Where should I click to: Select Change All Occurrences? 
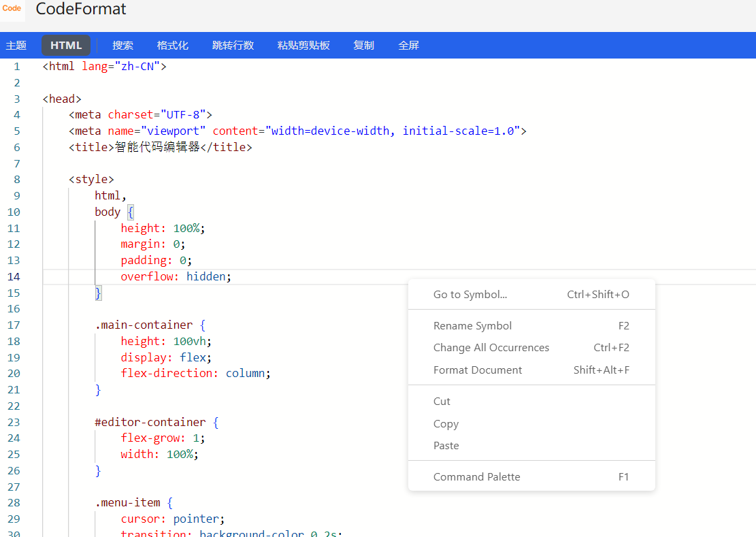[531, 348]
